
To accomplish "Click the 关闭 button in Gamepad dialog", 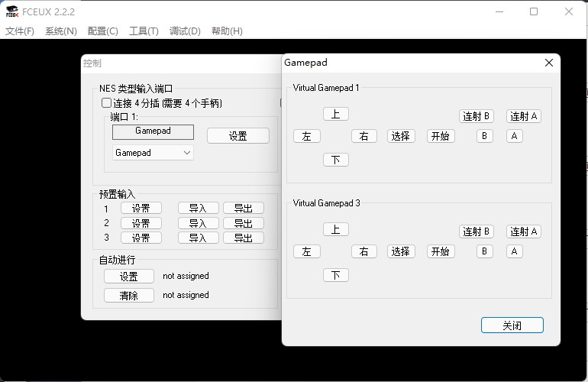I will coord(512,325).
